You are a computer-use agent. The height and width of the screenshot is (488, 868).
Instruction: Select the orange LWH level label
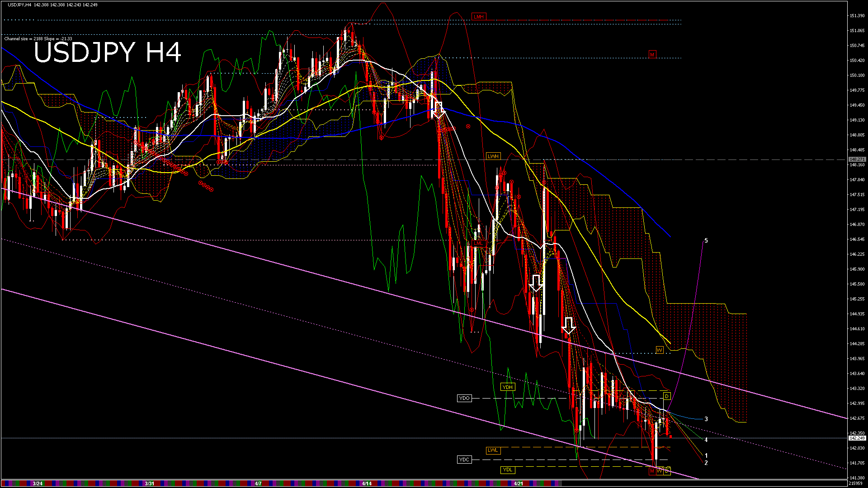[x=493, y=156]
